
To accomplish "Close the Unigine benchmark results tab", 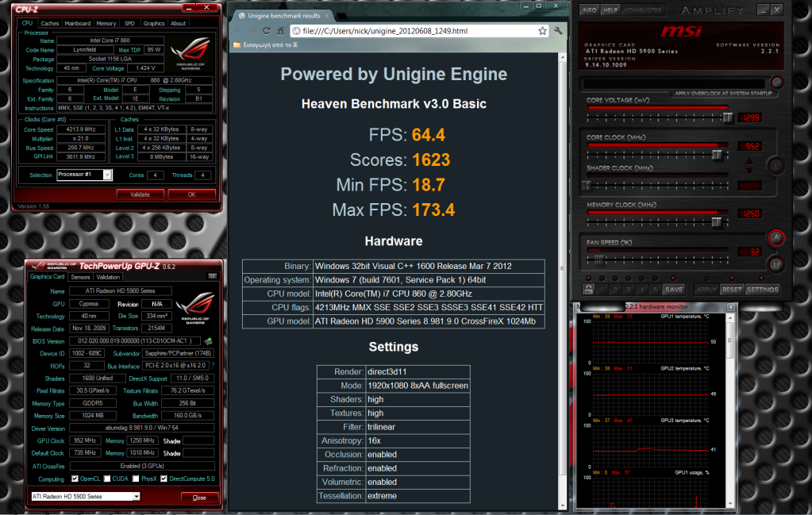I will point(327,16).
